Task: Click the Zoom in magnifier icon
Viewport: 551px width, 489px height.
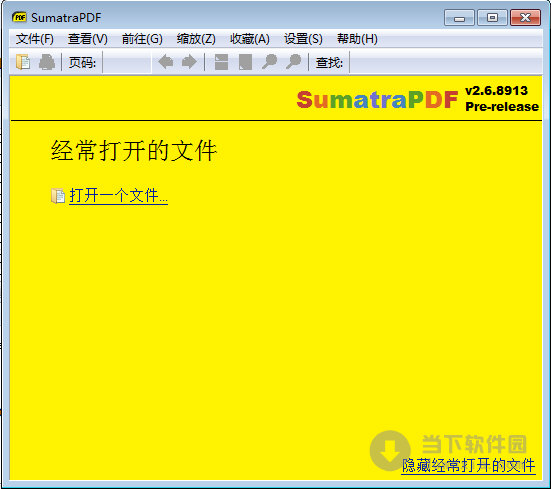Action: [293, 62]
